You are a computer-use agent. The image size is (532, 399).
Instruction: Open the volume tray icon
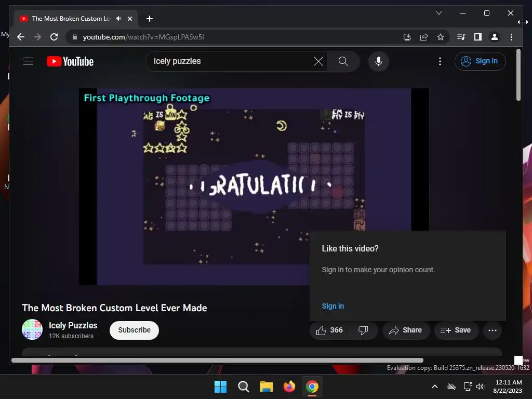[480, 387]
